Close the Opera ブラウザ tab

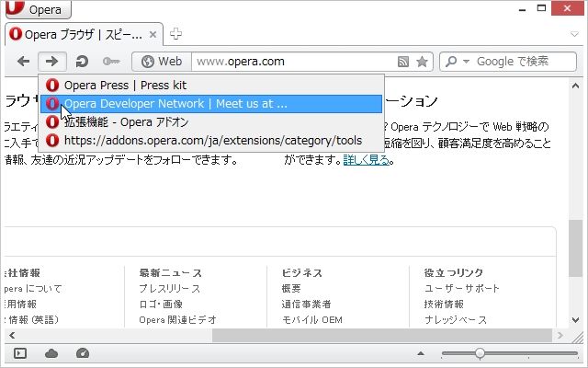[153, 35]
